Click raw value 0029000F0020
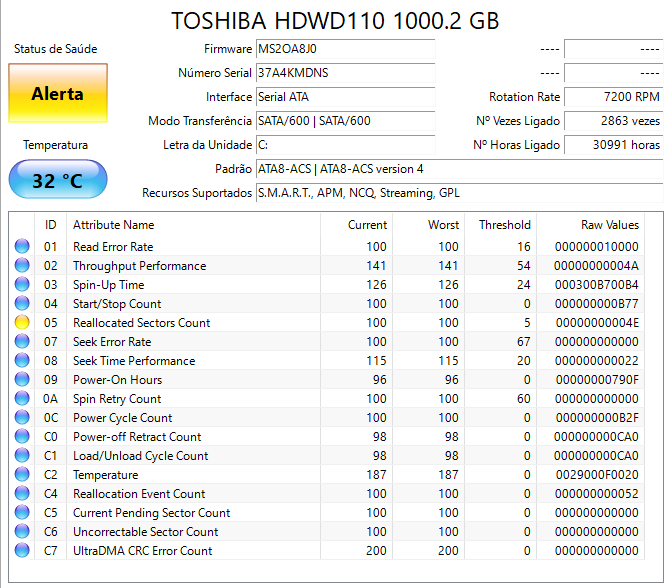This screenshot has width=672, height=588. click(x=597, y=475)
